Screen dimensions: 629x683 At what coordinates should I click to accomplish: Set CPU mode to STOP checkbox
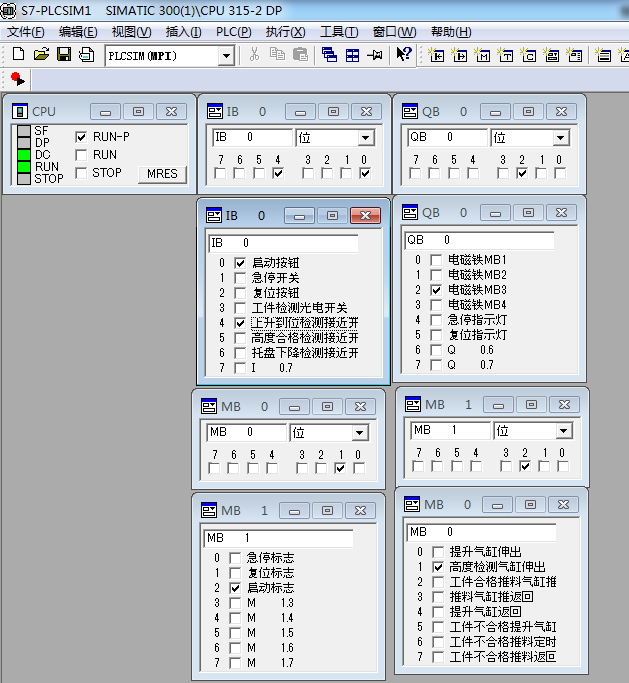81,173
